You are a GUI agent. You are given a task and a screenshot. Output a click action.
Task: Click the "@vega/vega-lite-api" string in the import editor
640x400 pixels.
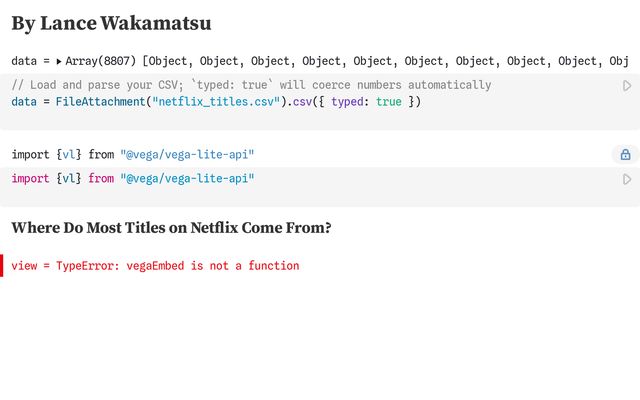(187, 179)
